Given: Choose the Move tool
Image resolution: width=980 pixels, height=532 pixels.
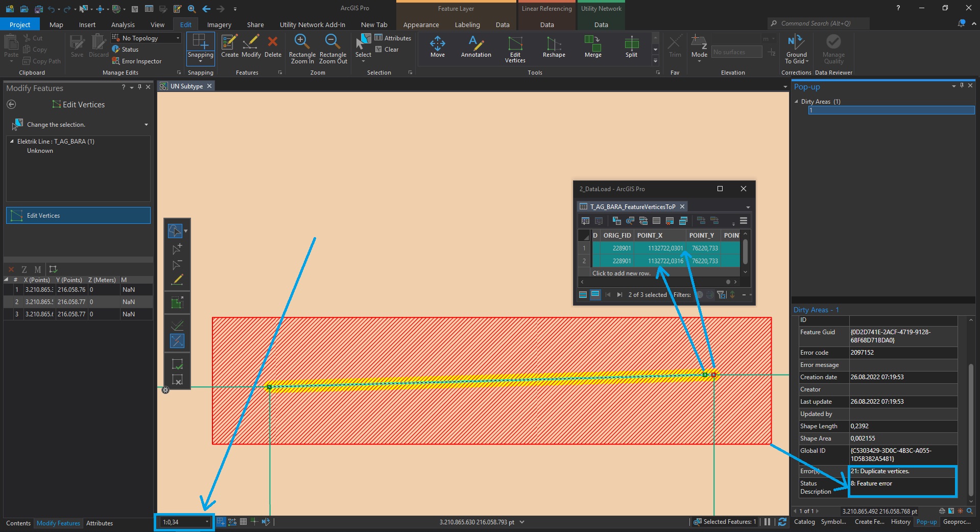Looking at the screenshot, I should (438, 46).
